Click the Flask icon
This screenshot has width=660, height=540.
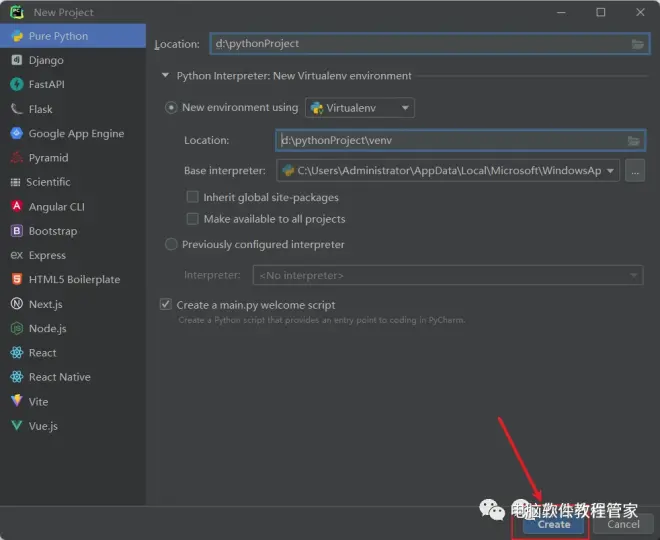(17, 109)
